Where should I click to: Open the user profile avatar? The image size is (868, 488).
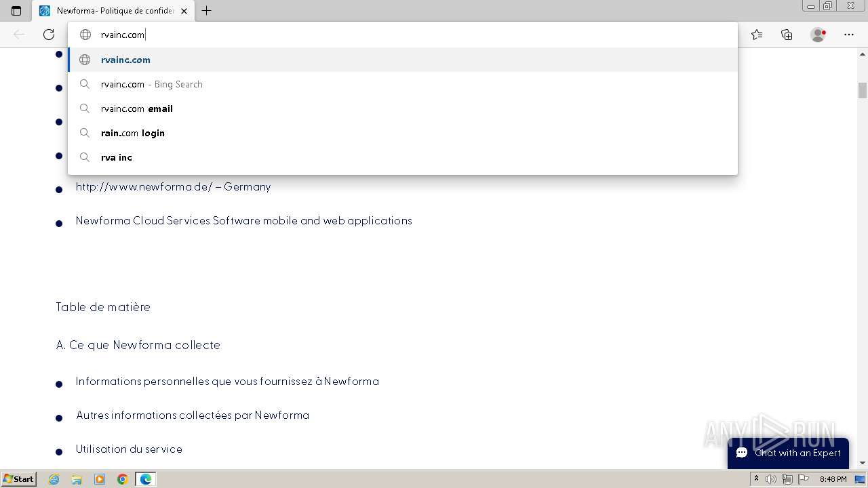coord(818,35)
